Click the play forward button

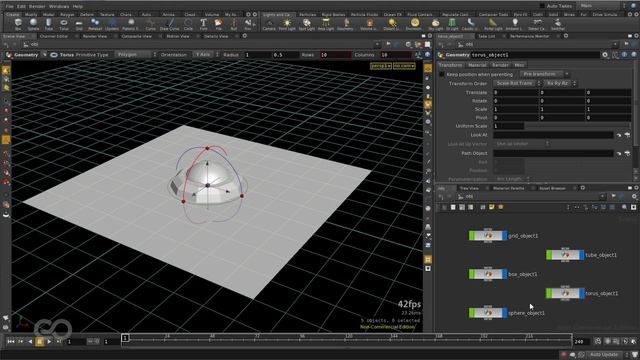(x=49, y=341)
